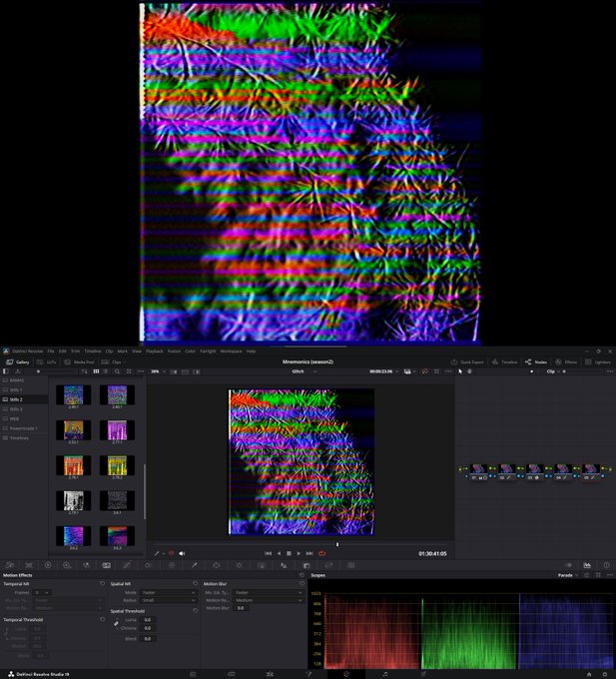Stop playback

(x=289, y=553)
